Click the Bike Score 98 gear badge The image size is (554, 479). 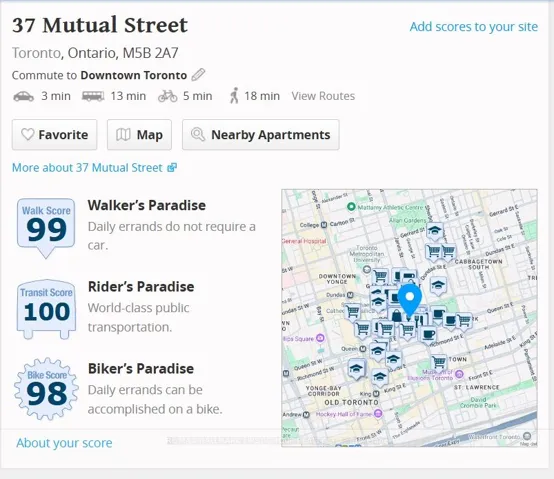(x=46, y=389)
